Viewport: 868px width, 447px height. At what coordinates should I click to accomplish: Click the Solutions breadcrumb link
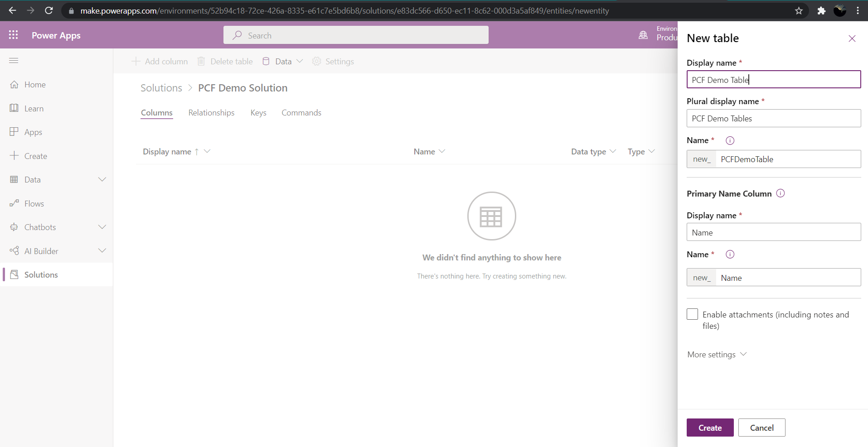click(x=161, y=88)
